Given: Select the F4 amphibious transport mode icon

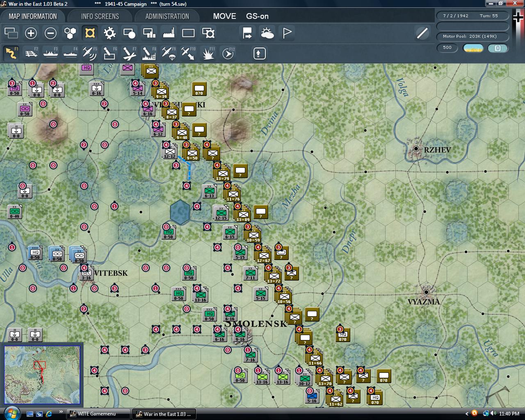Looking at the screenshot, I should (x=70, y=53).
